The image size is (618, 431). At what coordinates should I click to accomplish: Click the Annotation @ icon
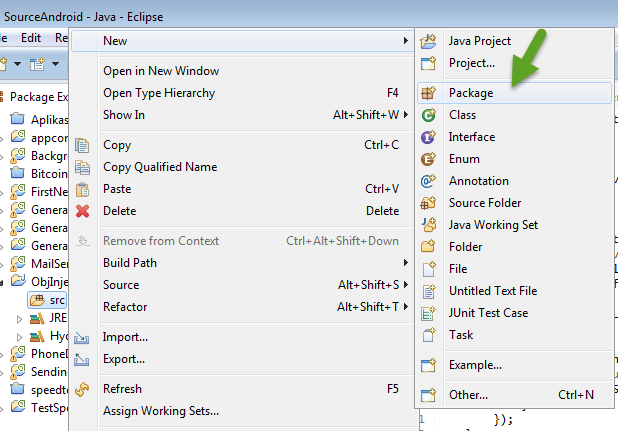pyautogui.click(x=428, y=181)
